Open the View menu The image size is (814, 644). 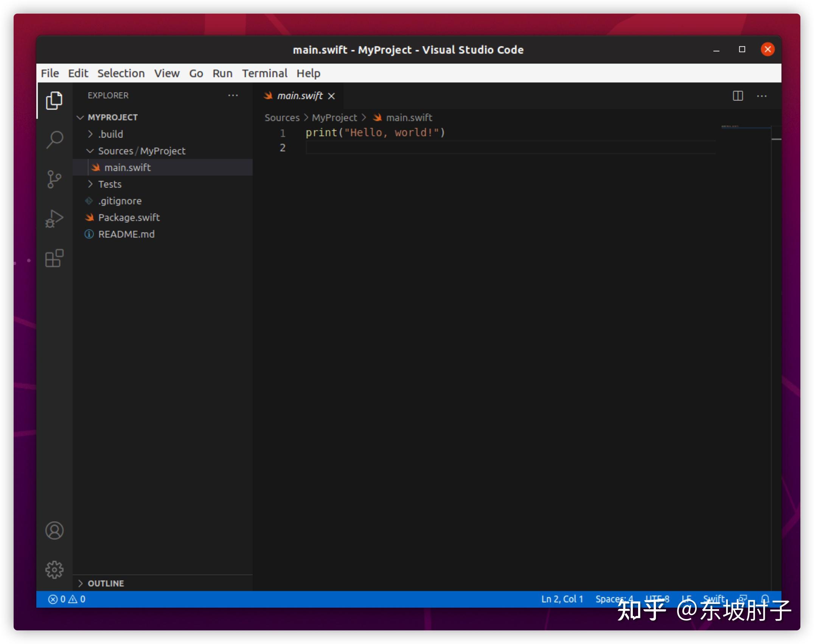(x=167, y=73)
